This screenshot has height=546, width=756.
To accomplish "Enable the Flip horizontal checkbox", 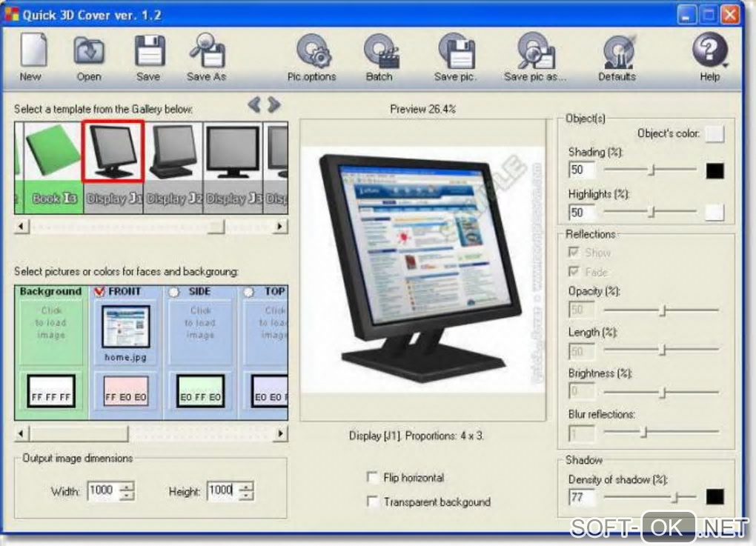I will tap(372, 477).
